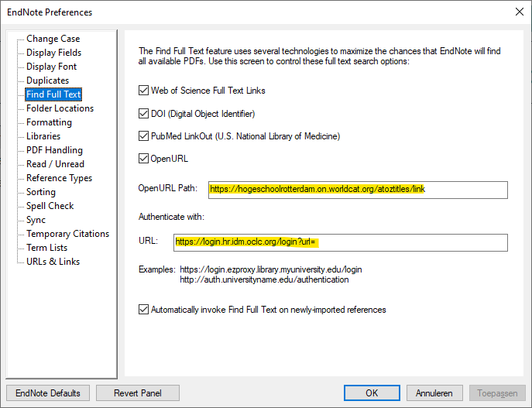
Task: Select URLs & Links preferences
Action: point(53,262)
